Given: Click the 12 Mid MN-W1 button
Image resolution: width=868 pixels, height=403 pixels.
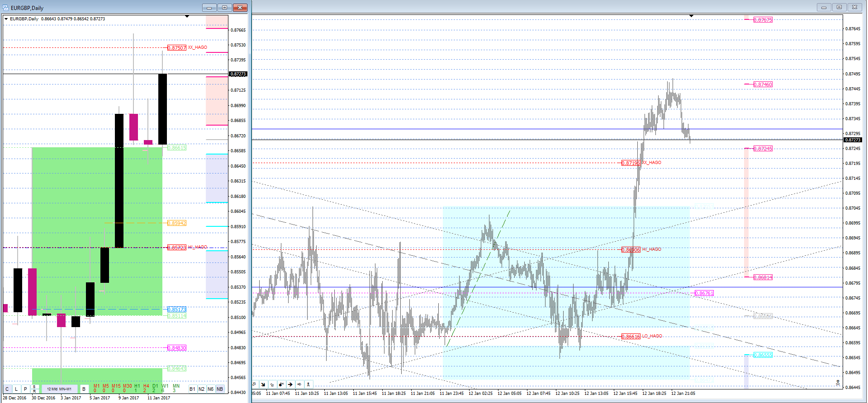Looking at the screenshot, I should (59, 389).
